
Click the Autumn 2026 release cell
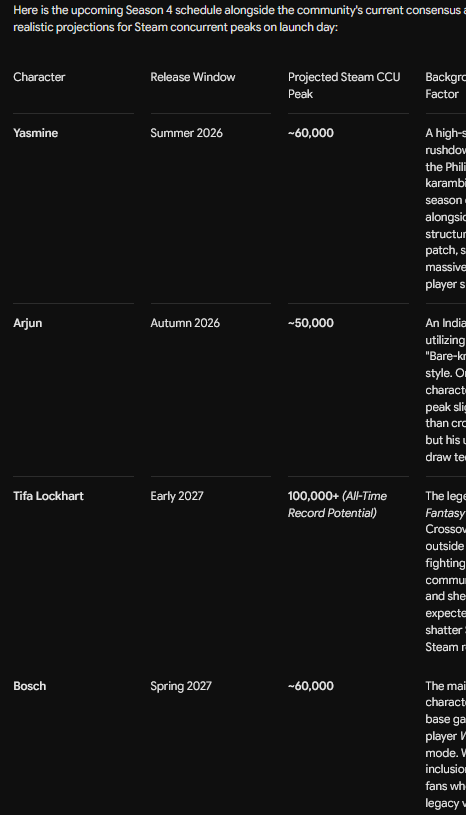pyautogui.click(x=185, y=323)
